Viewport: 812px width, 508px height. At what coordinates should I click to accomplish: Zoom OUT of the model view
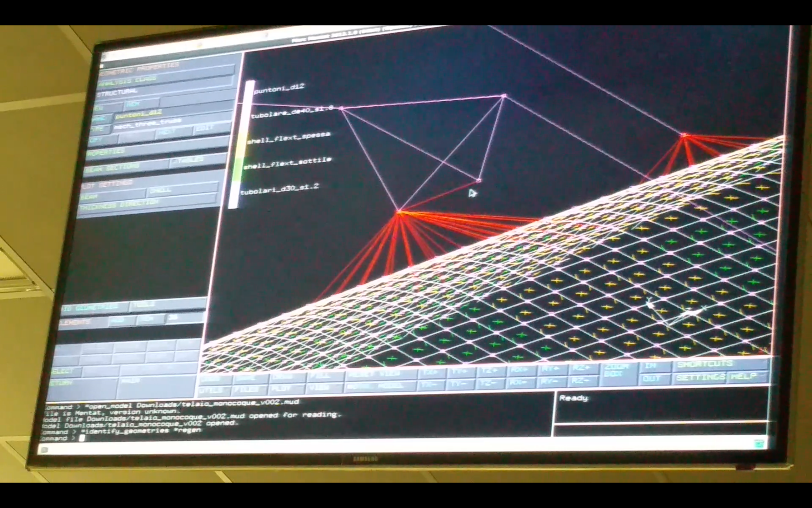tap(655, 379)
